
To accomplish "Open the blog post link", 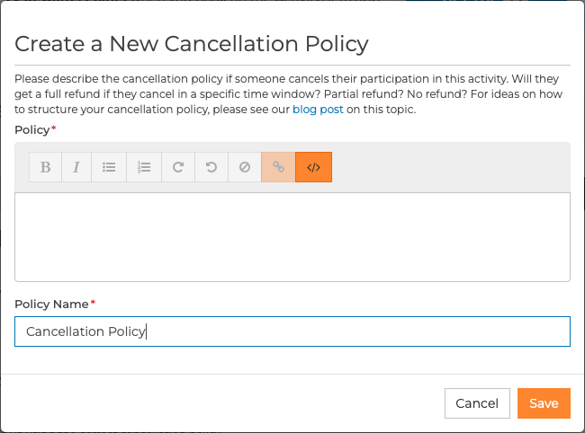I will tap(317, 109).
